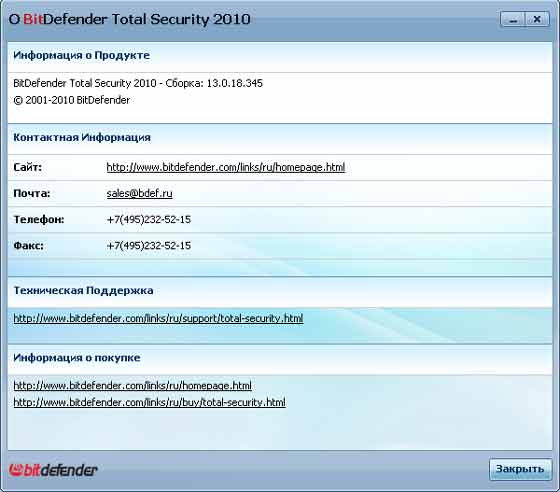Click the Информация о Продукте header

pyautogui.click(x=81, y=55)
